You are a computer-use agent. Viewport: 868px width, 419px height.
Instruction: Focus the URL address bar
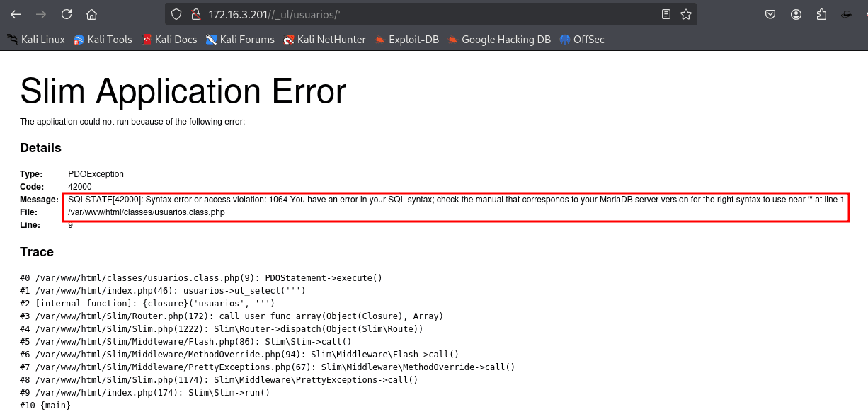click(x=425, y=14)
